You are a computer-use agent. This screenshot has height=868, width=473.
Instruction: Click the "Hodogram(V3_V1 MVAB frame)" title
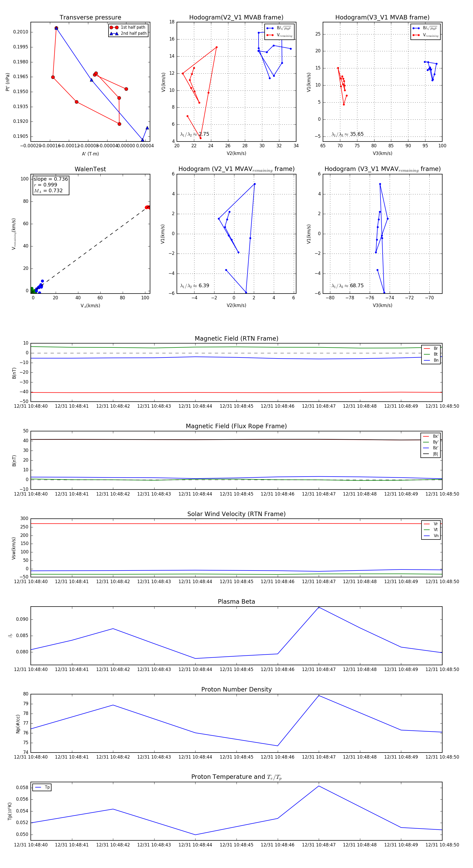pos(382,18)
